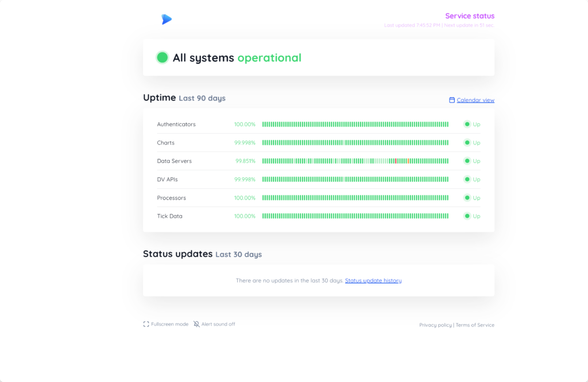
Task: Toggle Alert sound off
Action: coord(214,324)
